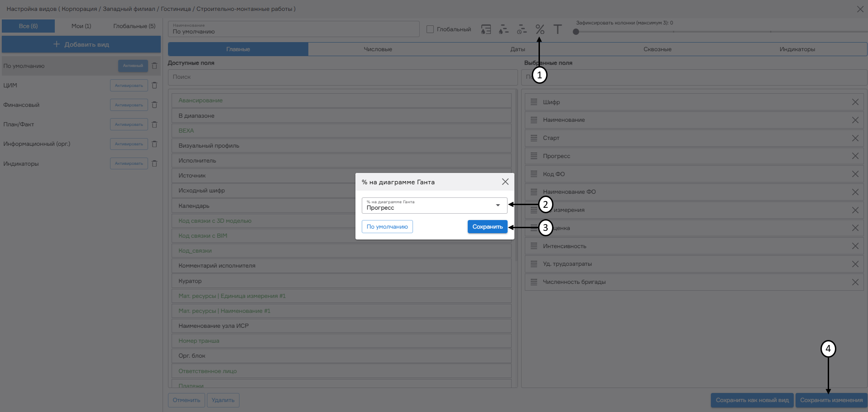
Task: Click the available fields Поиск box
Action: (343, 77)
